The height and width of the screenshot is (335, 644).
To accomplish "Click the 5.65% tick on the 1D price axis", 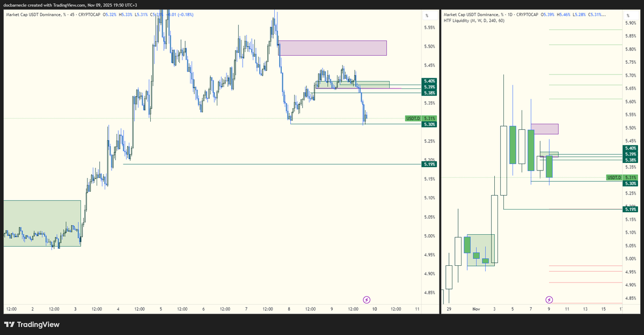I will (630, 88).
